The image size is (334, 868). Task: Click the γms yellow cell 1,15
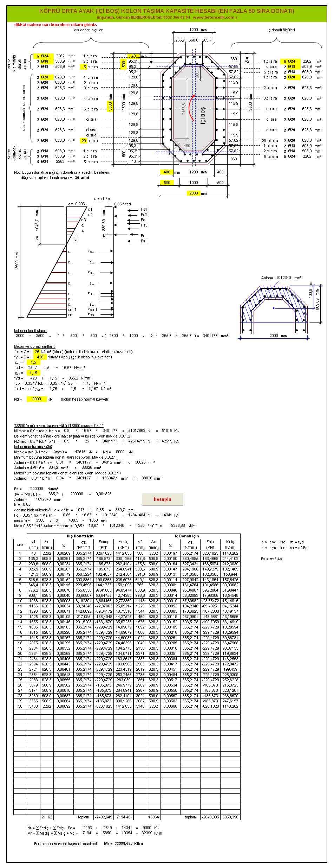(x=33, y=373)
